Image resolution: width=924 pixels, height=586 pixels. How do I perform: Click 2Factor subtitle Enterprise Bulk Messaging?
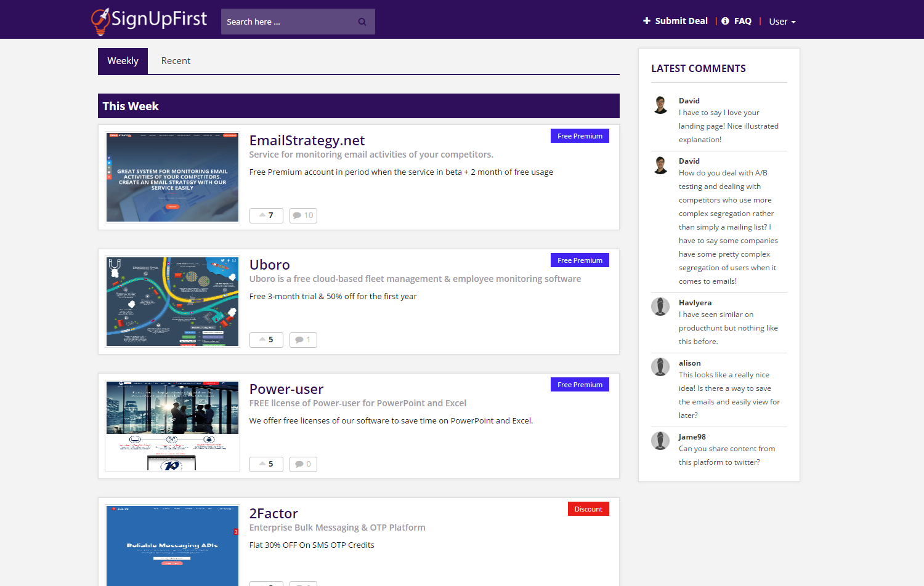(x=337, y=528)
